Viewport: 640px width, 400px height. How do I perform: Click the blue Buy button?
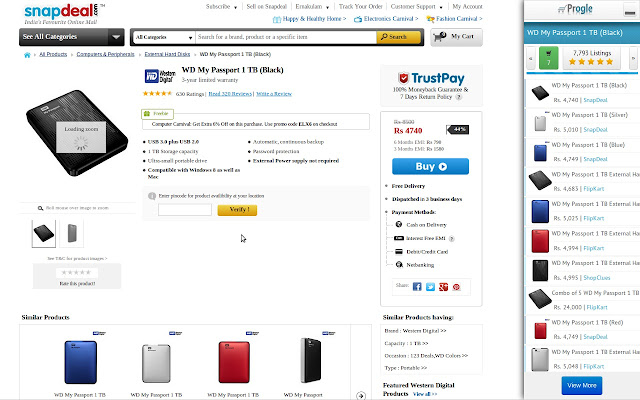[x=430, y=167]
